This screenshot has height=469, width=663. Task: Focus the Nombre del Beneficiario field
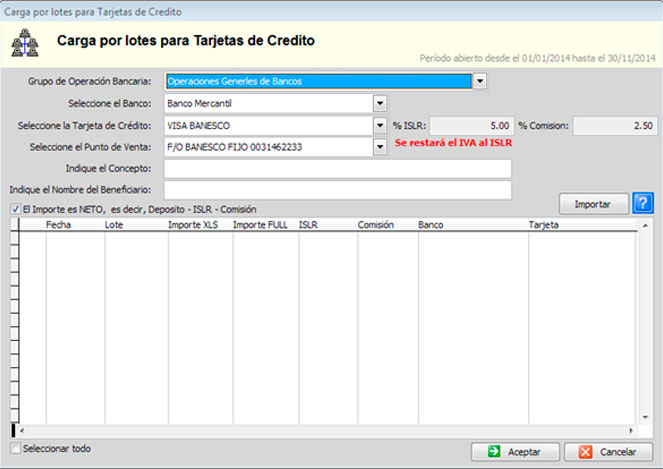coord(337,190)
